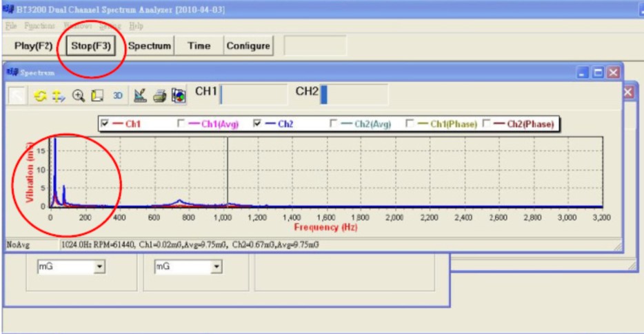Click the Vibration axis label
Screen dimensions: 644x334
pyautogui.click(x=30, y=173)
